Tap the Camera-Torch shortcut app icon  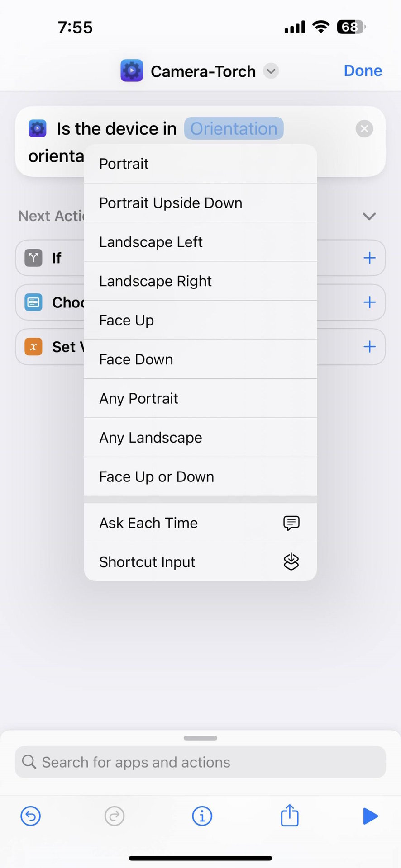[x=132, y=71]
